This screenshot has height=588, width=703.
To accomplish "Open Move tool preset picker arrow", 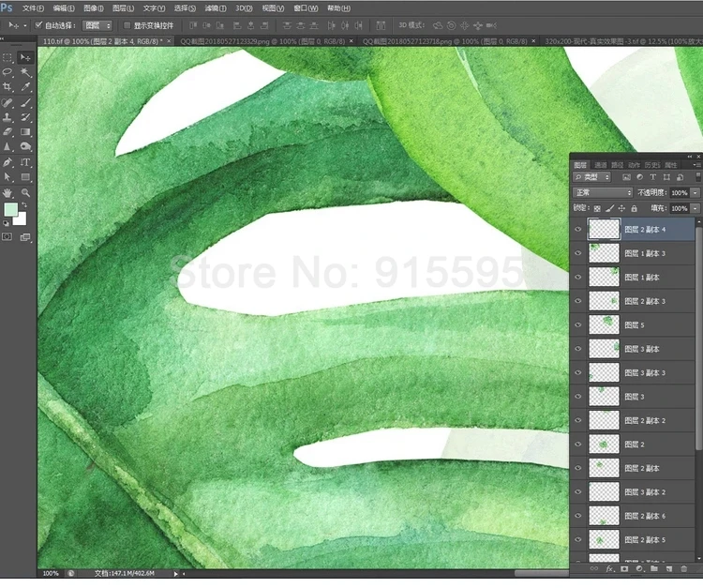I will 24,26.
